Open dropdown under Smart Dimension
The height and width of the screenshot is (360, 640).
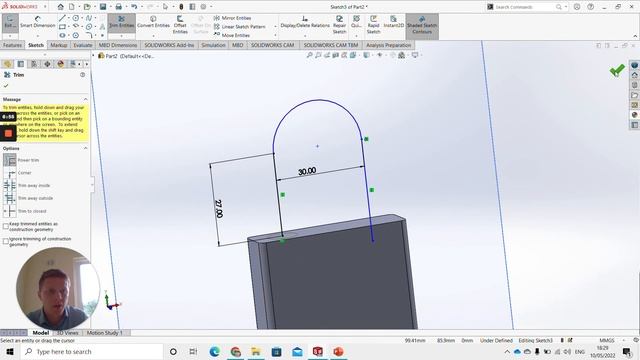coord(38,36)
